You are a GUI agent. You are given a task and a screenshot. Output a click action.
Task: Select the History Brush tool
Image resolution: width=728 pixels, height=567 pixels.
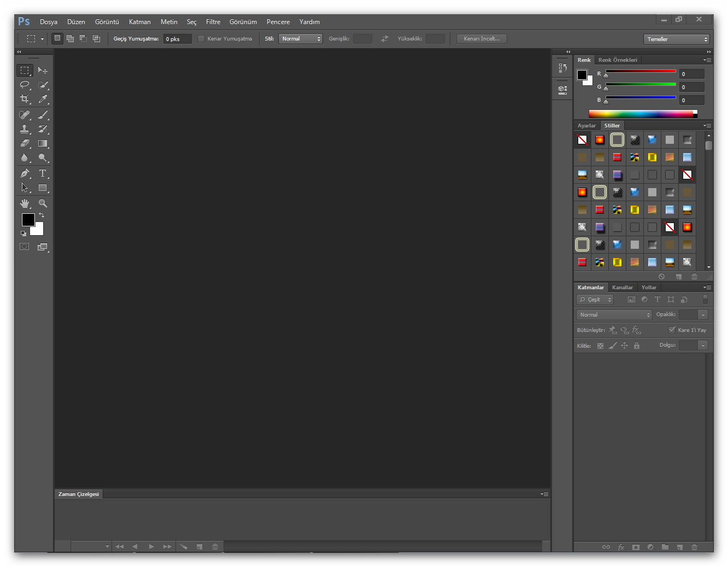point(43,129)
